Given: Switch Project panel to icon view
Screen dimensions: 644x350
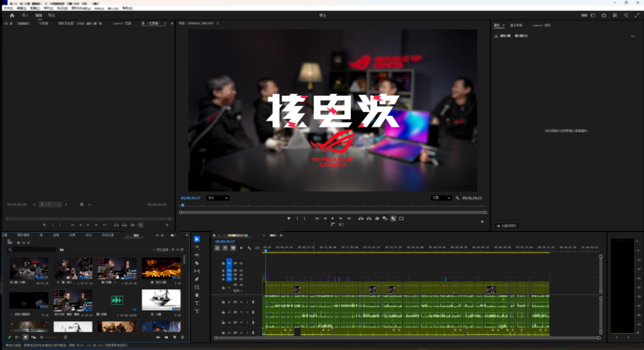Looking at the screenshot, I should coord(26,338).
